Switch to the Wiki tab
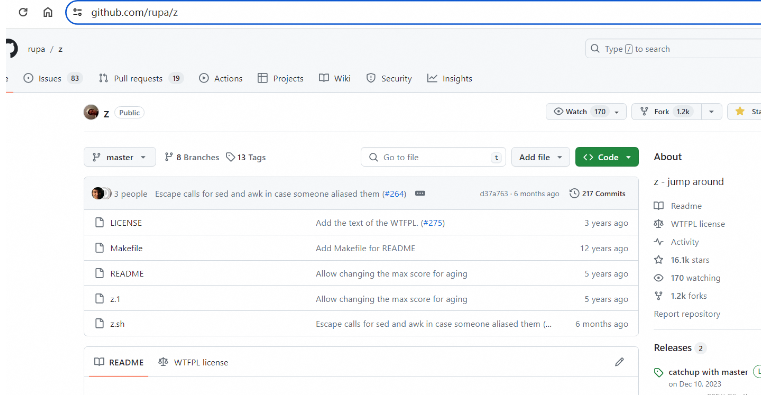Viewport: 761px width, 395px height. (x=334, y=78)
